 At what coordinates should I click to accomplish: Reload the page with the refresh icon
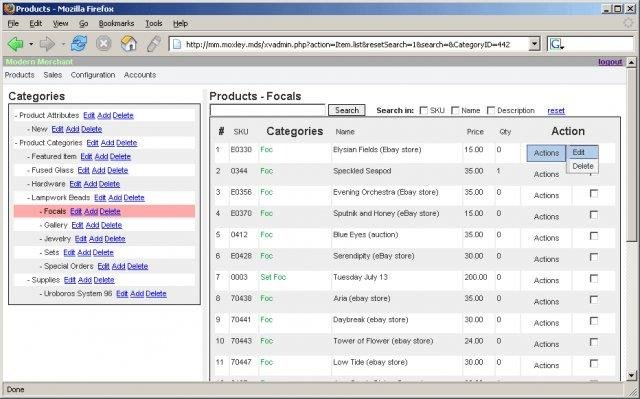coord(79,44)
